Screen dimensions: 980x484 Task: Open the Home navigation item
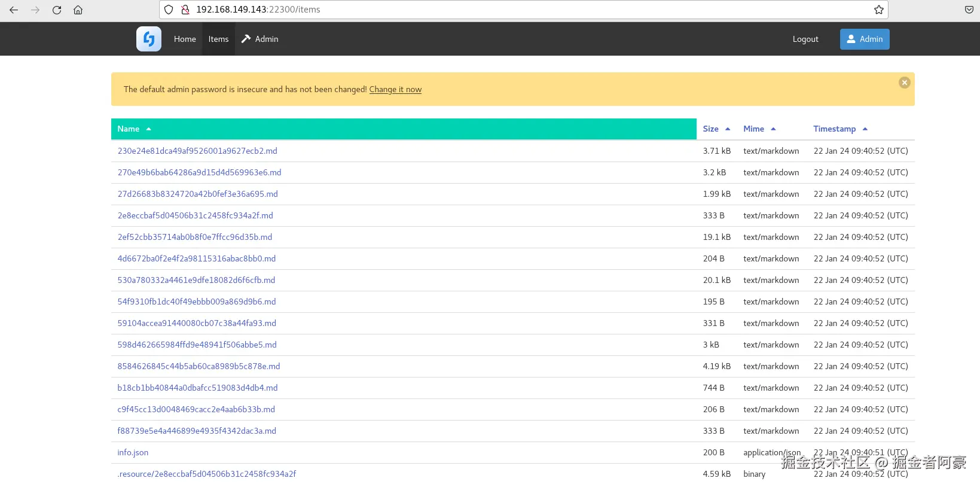(185, 39)
